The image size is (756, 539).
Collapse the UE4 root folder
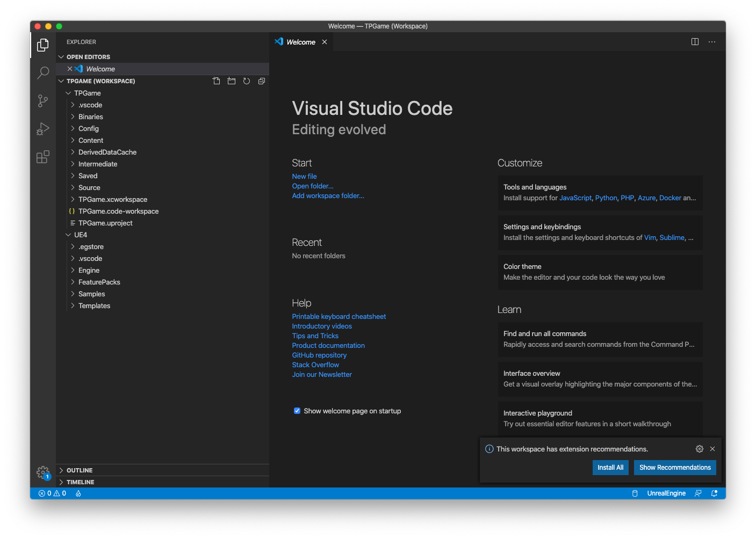point(162,235)
